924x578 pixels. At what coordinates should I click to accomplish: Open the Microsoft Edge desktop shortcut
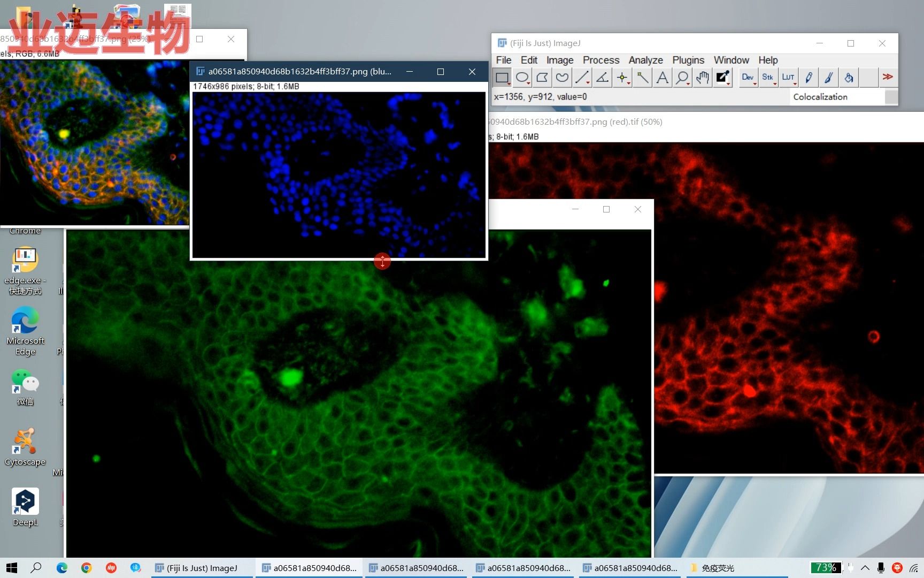coord(25,332)
